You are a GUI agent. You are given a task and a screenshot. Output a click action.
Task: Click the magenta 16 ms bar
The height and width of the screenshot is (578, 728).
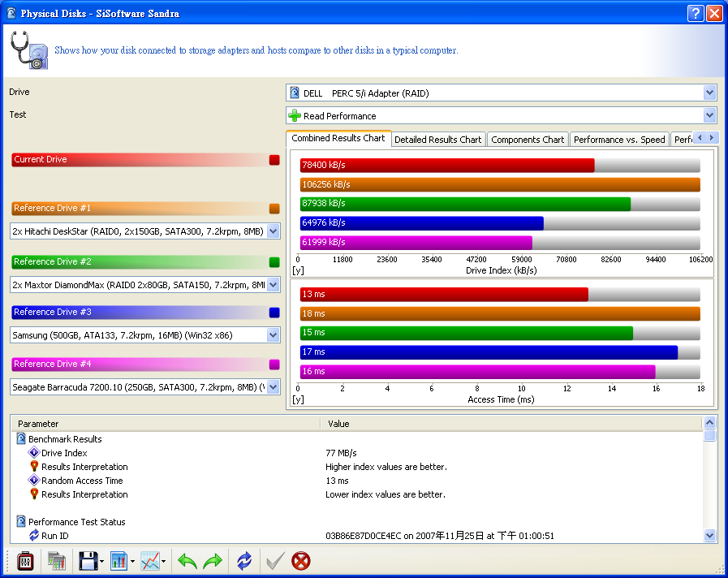(x=478, y=372)
